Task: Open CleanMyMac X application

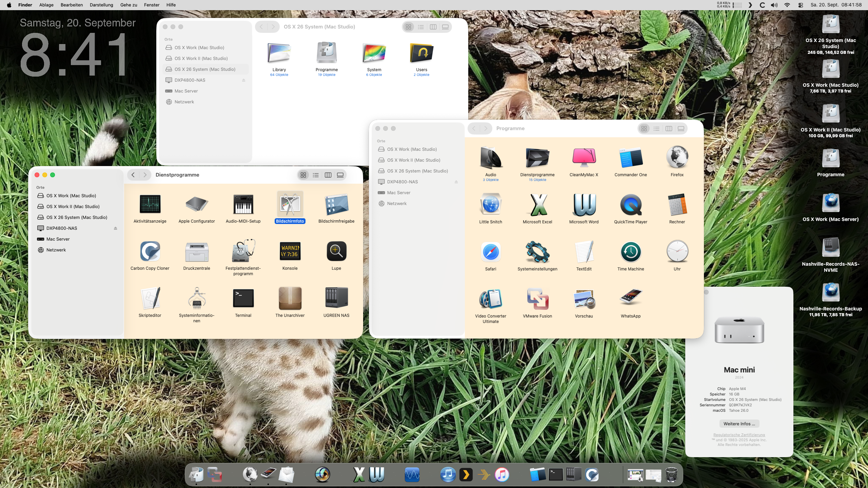Action: click(x=584, y=158)
